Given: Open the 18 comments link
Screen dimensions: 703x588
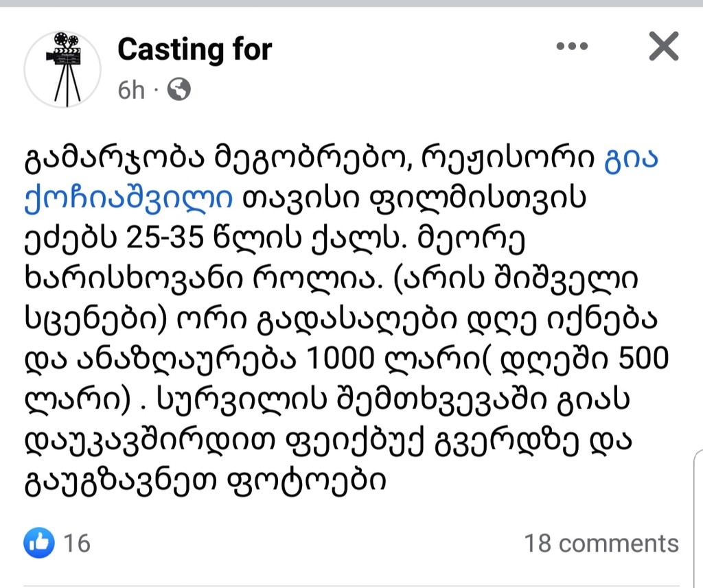Looking at the screenshot, I should coord(601,543).
